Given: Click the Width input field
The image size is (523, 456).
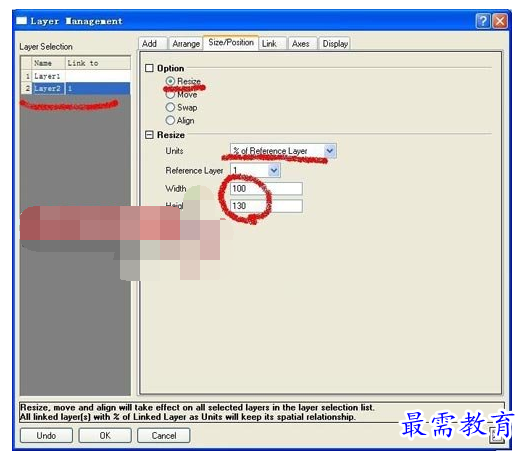Looking at the screenshot, I should 266,188.
